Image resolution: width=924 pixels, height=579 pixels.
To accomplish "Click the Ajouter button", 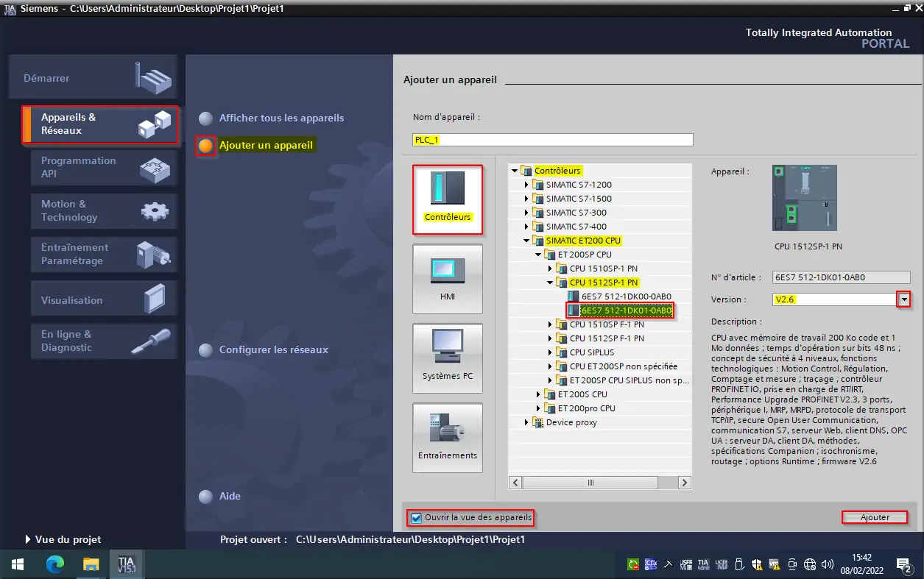I will click(x=875, y=517).
